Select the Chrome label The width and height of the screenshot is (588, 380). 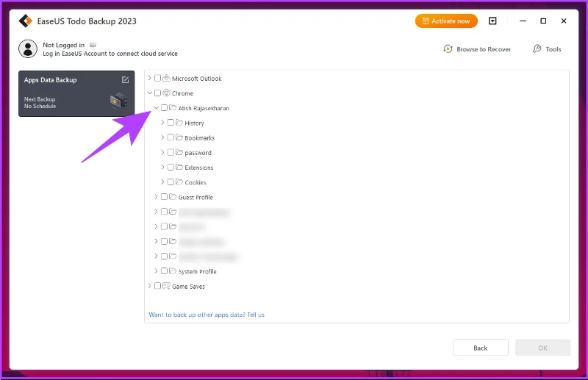pos(182,93)
